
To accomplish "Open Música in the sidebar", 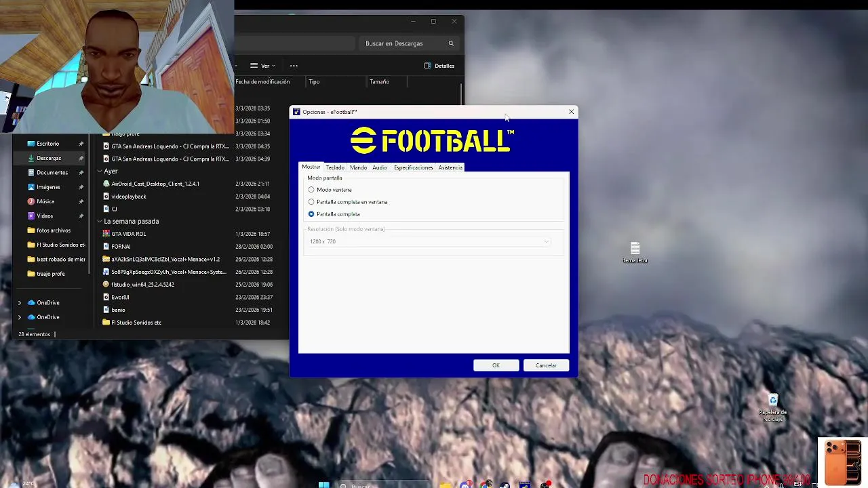I will click(45, 201).
